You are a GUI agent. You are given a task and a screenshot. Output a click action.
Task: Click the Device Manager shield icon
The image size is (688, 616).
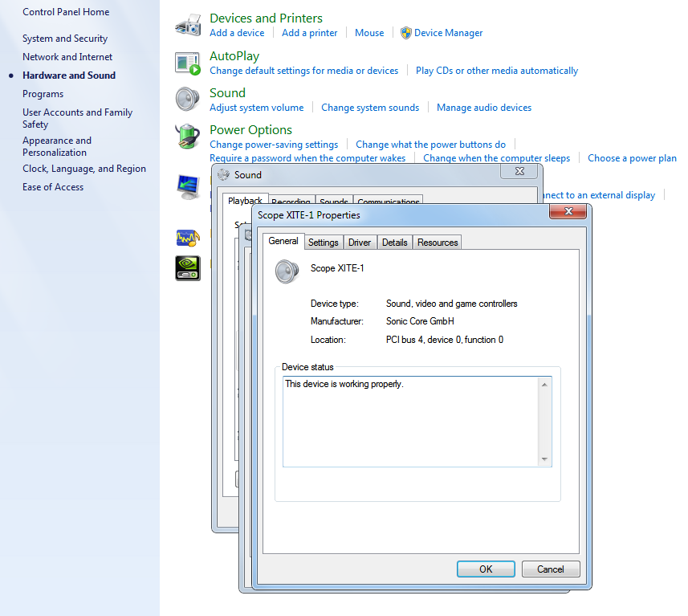click(x=406, y=33)
